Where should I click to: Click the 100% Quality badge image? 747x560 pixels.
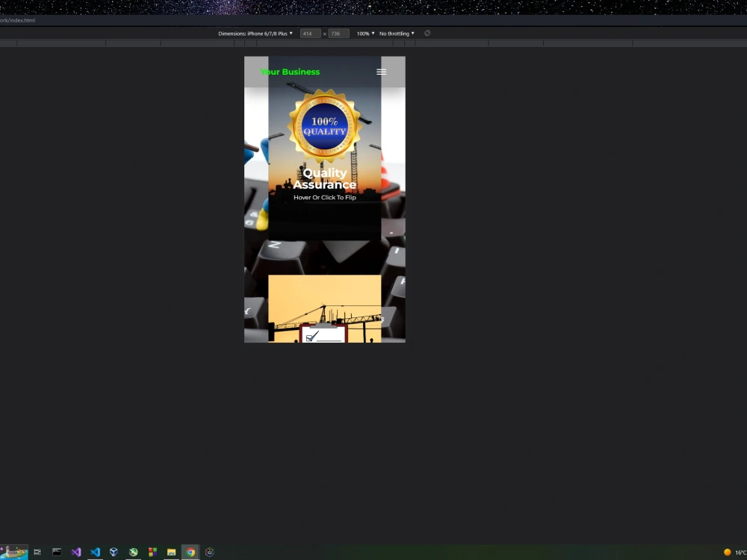click(325, 125)
